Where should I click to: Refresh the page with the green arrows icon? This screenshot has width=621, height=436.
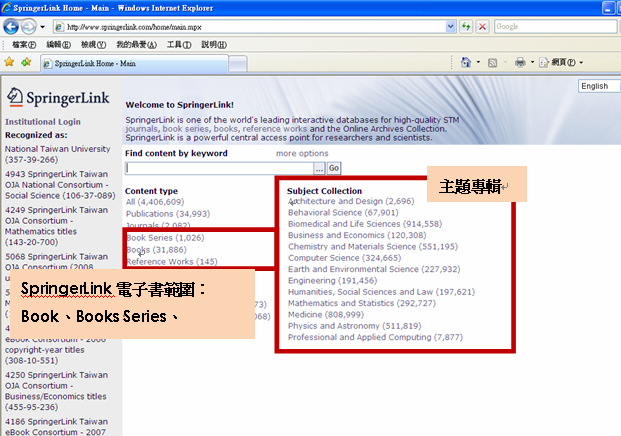[x=466, y=27]
